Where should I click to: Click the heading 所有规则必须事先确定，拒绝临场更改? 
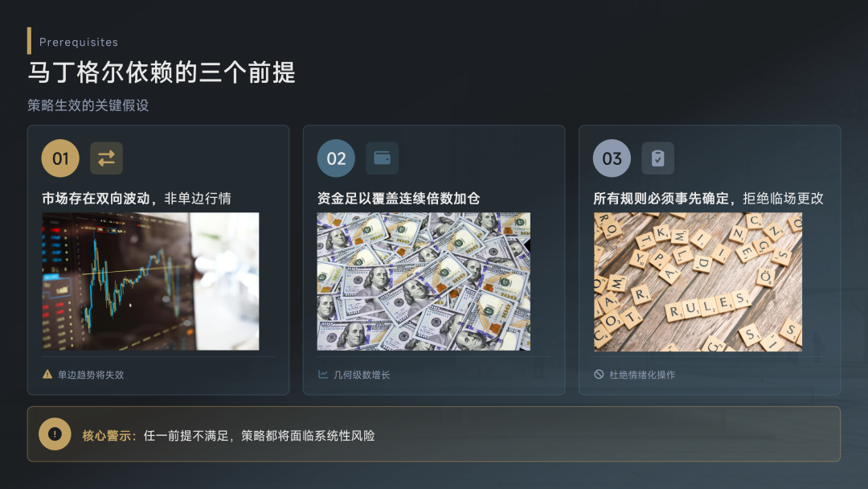point(709,199)
